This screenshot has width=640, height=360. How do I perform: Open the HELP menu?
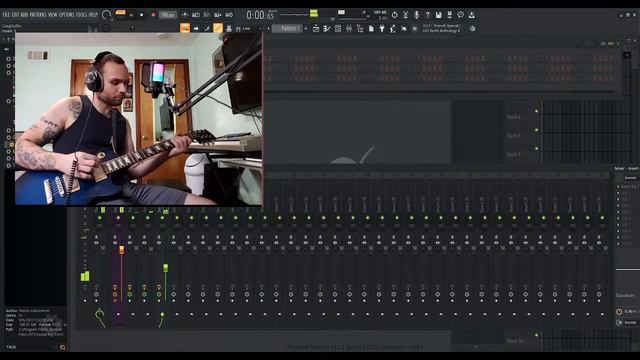[x=93, y=15]
